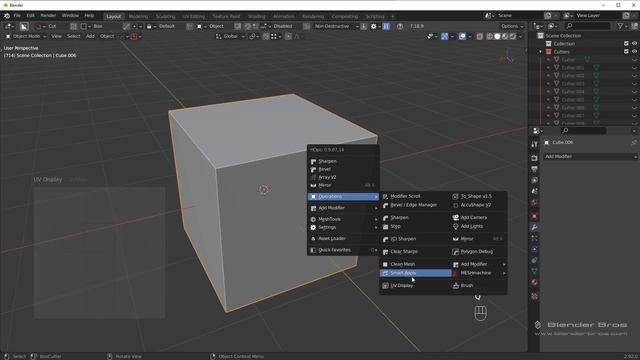Click Add Camera in Operations submenu

click(x=479, y=218)
